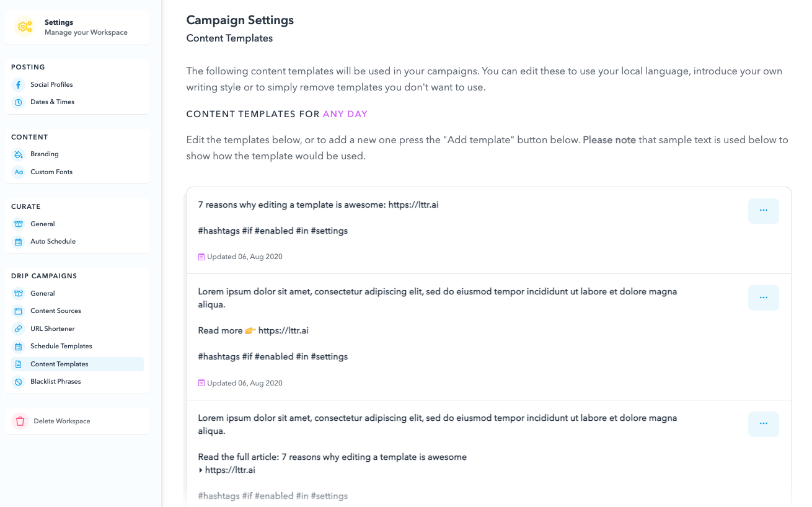Screen dimensions: 812x507
Task: Open the three-dot menu of second template
Action: [x=764, y=298]
